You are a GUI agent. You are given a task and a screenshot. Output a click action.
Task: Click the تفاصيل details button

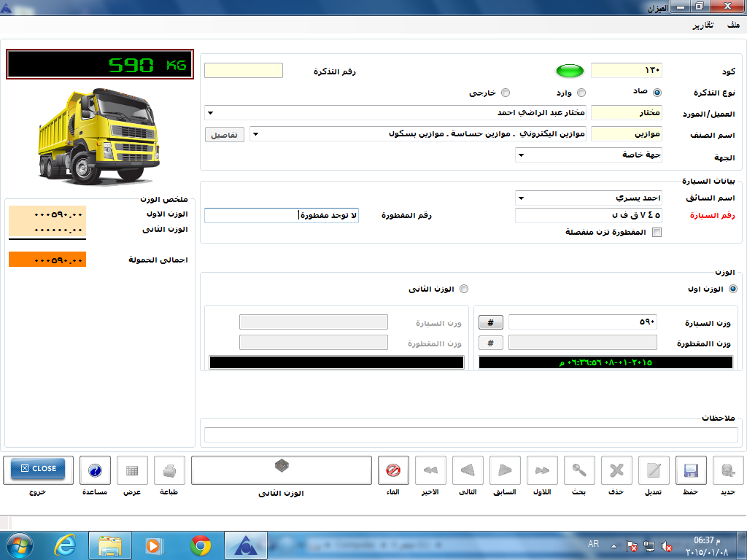coord(224,135)
